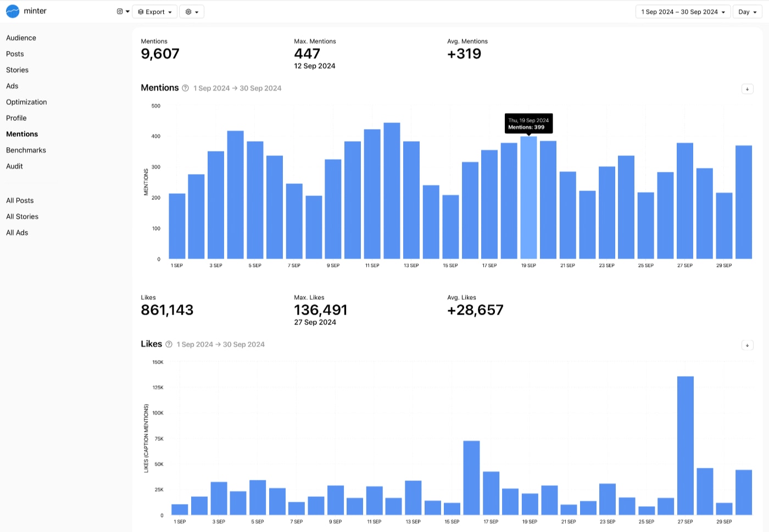This screenshot has height=532, width=769.
Task: Click the 27 Sep tallest likes bar
Action: coord(685,445)
